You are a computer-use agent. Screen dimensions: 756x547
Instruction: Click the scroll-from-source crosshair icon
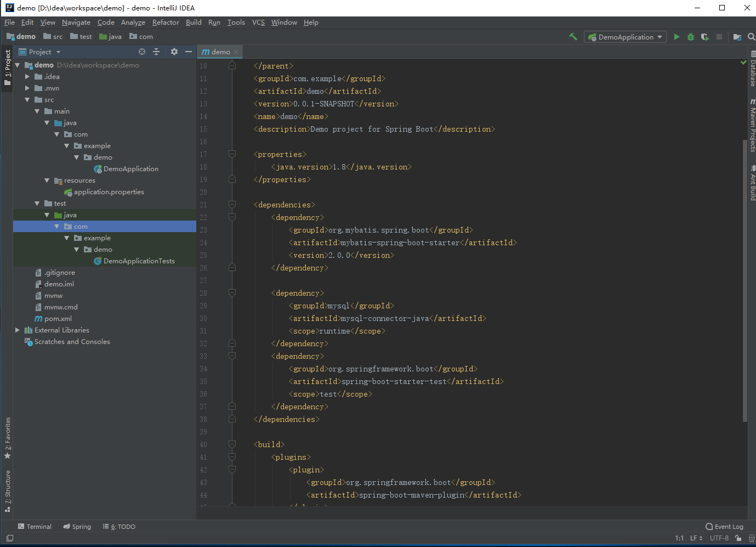(142, 52)
